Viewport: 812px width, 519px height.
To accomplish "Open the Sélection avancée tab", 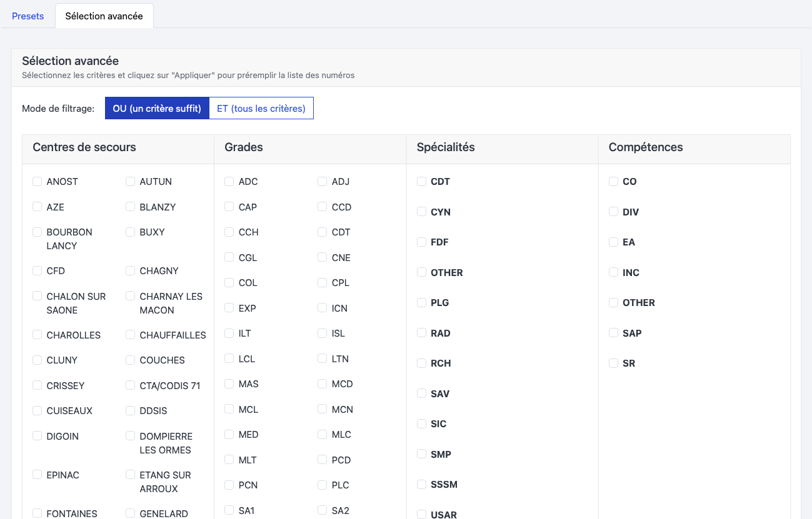I will [104, 16].
